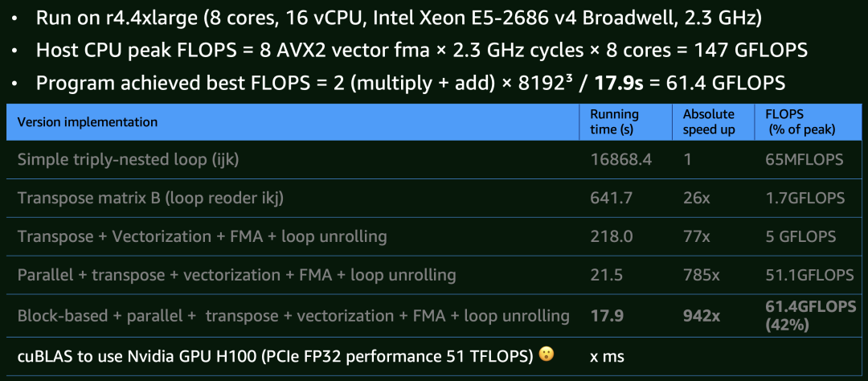Image resolution: width=868 pixels, height=381 pixels.
Task: Click the "Run on r4.4xlarge" bullet line
Action: click(399, 17)
